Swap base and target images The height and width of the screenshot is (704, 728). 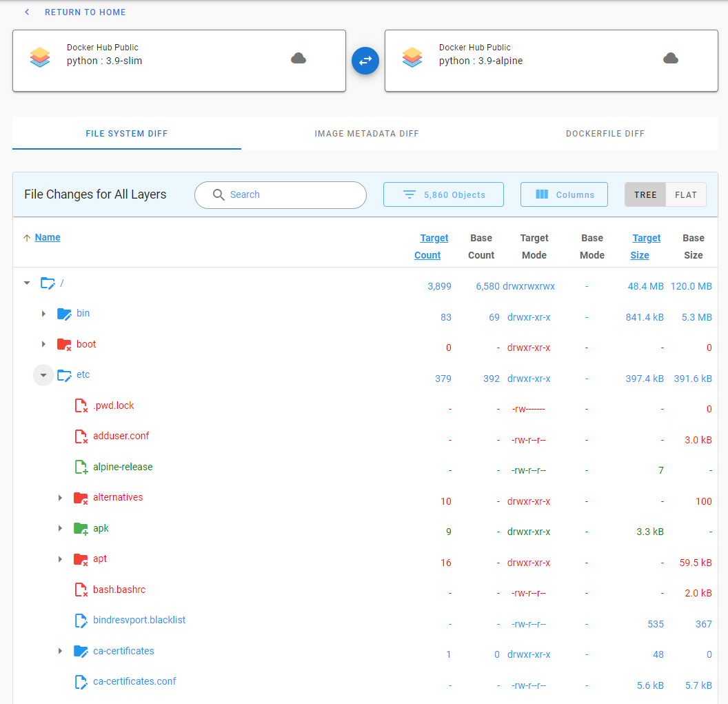(365, 61)
